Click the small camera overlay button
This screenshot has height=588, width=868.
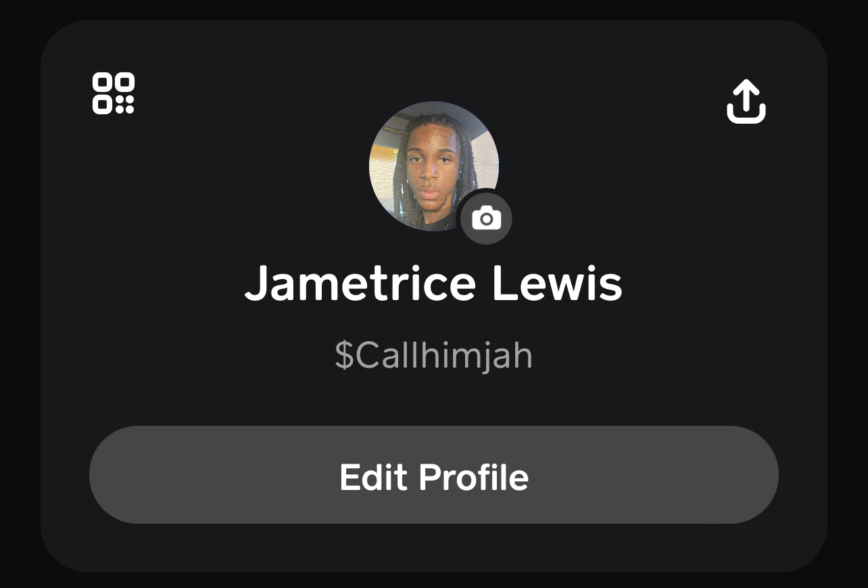[x=486, y=218]
